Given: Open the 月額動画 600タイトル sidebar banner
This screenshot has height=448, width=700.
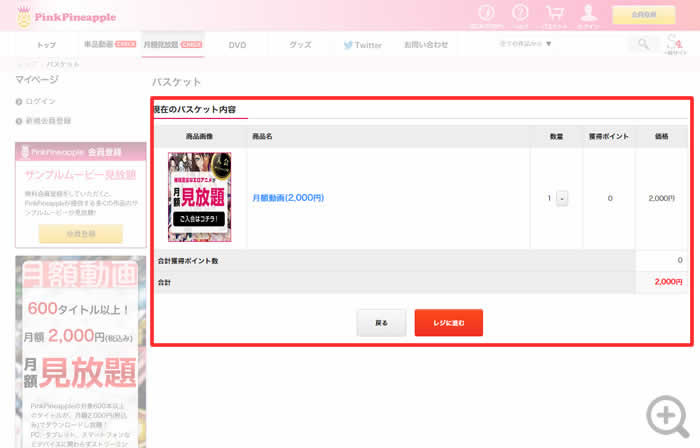Looking at the screenshot, I should (x=81, y=352).
